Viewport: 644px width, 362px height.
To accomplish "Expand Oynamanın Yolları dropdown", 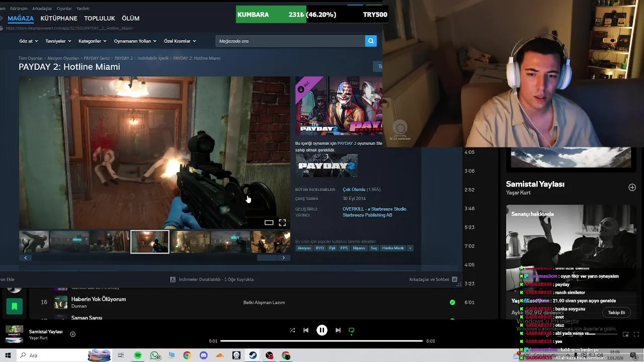I will 135,41.
